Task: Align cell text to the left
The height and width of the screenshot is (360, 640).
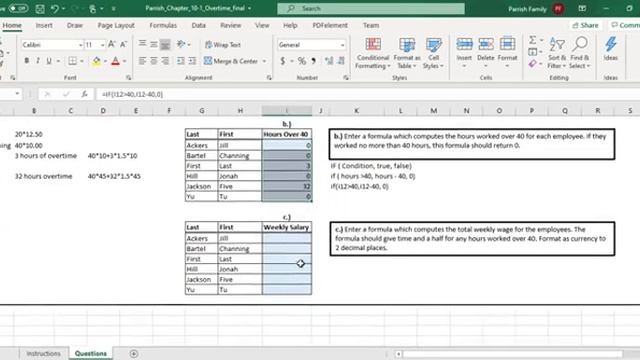Action: 142,61
